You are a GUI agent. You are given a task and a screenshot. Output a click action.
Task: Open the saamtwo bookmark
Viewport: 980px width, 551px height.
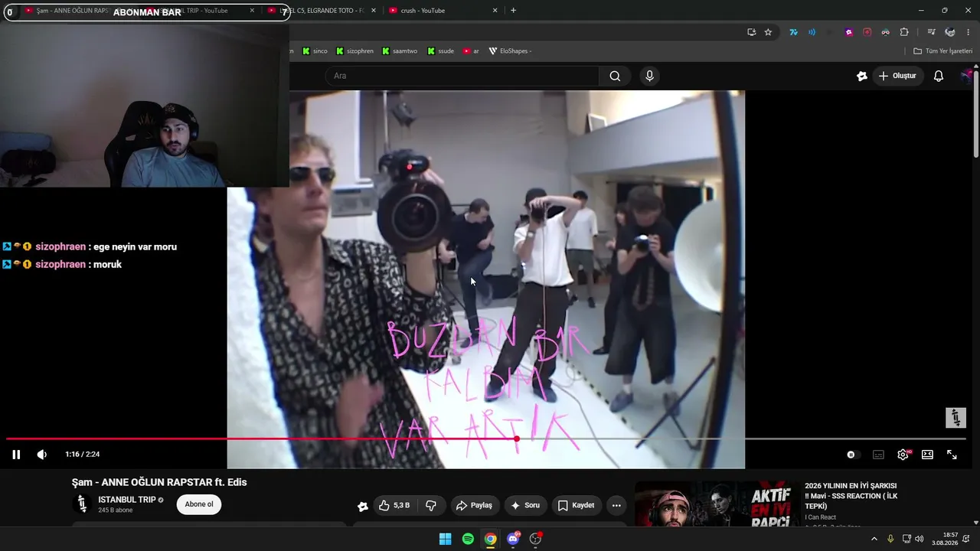400,51
